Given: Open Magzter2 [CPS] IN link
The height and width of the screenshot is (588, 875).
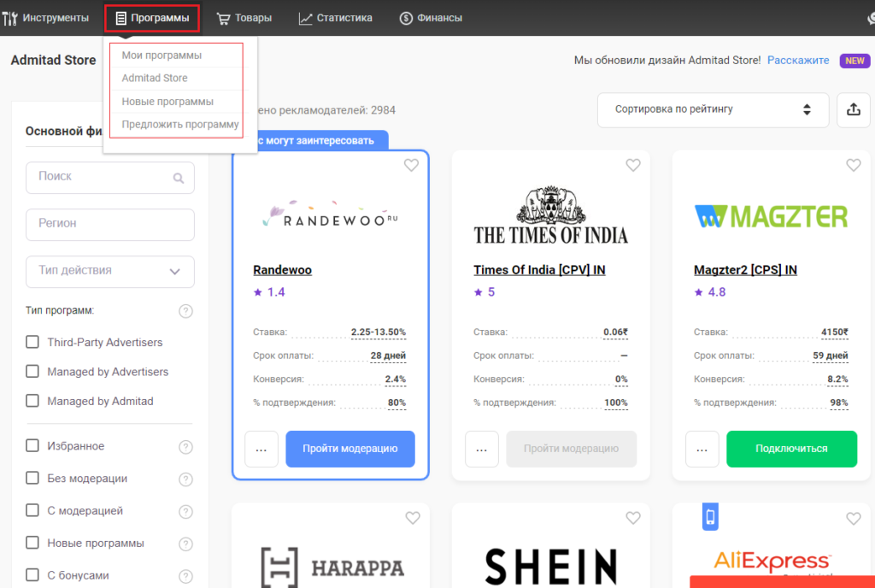Looking at the screenshot, I should click(745, 270).
